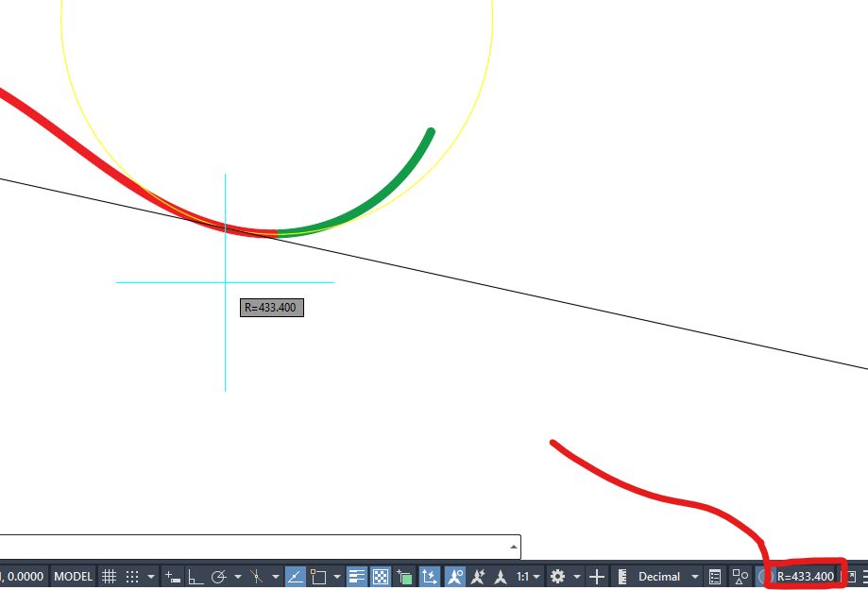The height and width of the screenshot is (590, 868).
Task: Toggle Ortho mode restriction icon
Action: coord(196,576)
